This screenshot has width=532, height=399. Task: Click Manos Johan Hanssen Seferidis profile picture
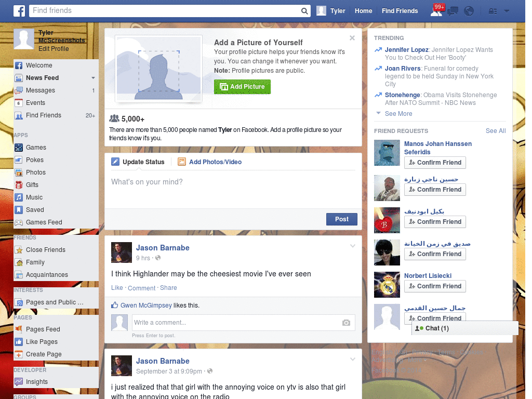click(x=387, y=153)
